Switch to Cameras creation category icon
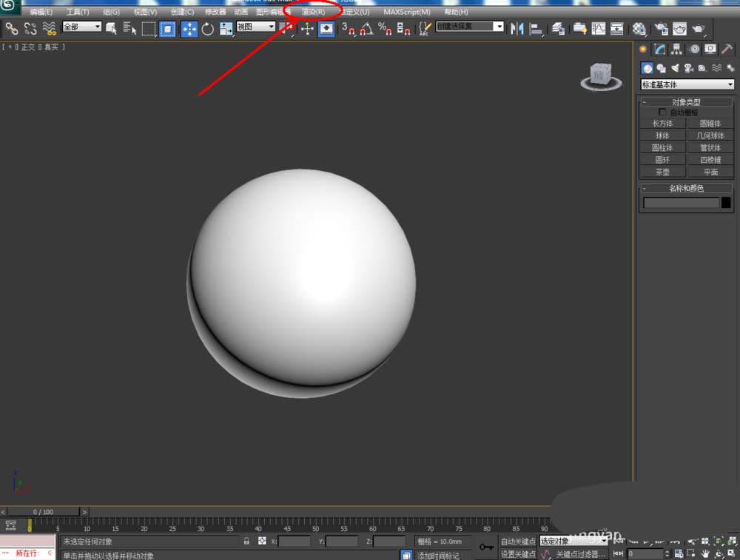The height and width of the screenshot is (560, 740). 688,68
